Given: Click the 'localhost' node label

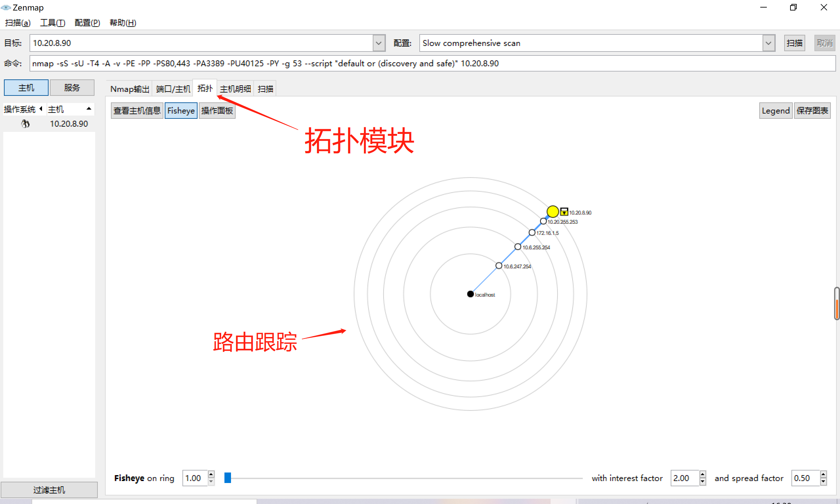Looking at the screenshot, I should point(485,295).
